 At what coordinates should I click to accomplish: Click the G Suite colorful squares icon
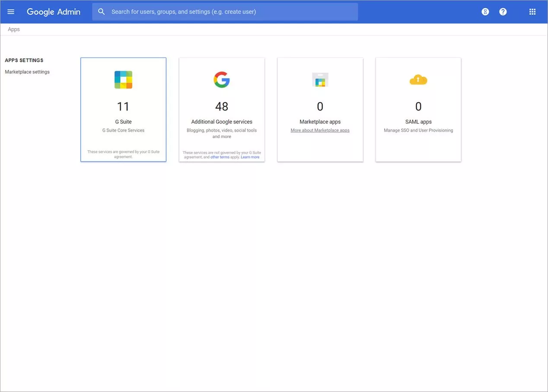click(x=123, y=80)
